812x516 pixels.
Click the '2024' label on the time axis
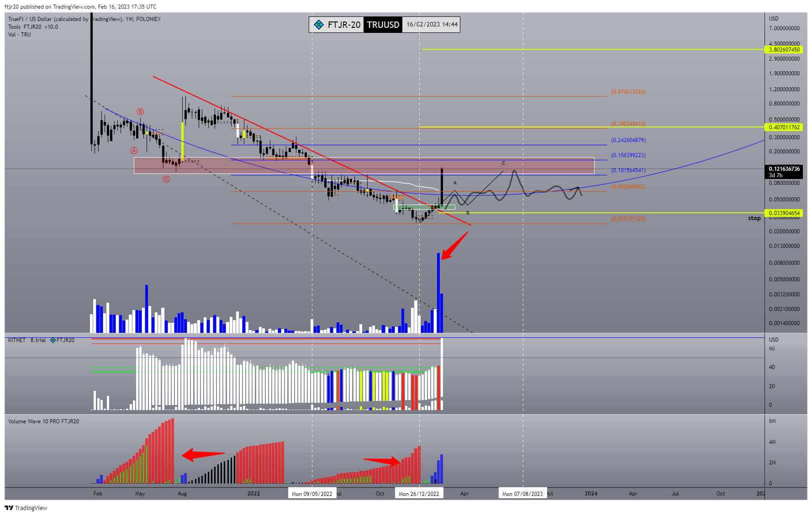tap(591, 494)
